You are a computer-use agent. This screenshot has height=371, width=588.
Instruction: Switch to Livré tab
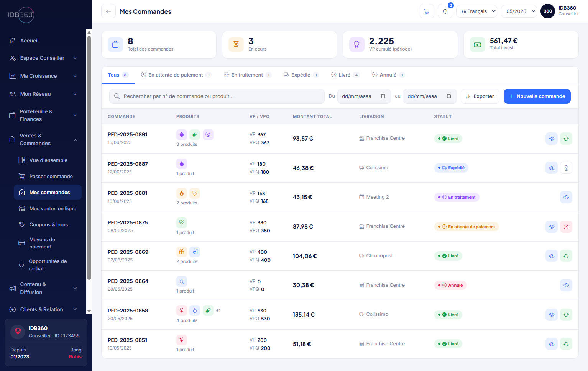tap(345, 75)
